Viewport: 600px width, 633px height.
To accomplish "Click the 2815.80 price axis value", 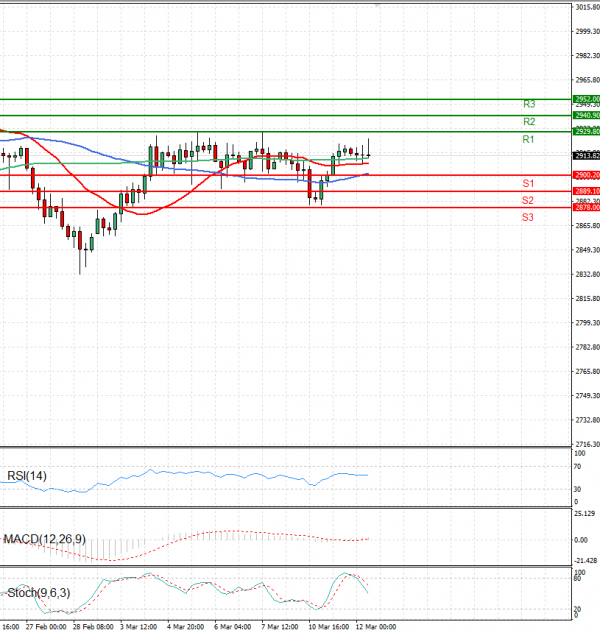I will click(x=587, y=298).
